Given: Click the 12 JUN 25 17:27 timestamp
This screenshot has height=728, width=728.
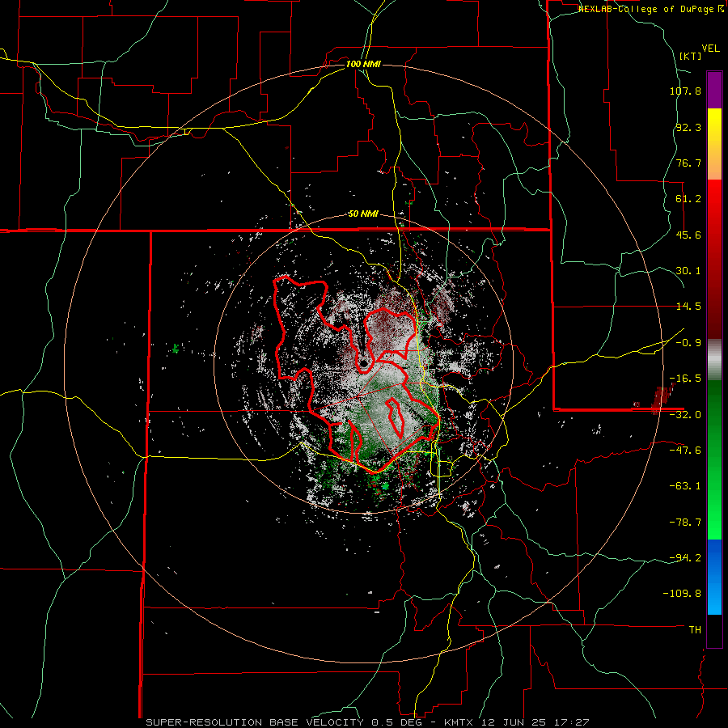Looking at the screenshot, I should pos(534,722).
